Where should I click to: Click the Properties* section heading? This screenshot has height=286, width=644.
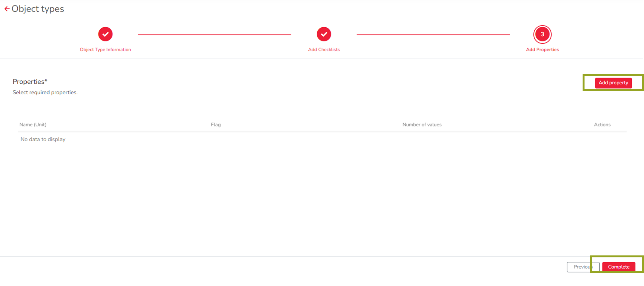pyautogui.click(x=30, y=82)
